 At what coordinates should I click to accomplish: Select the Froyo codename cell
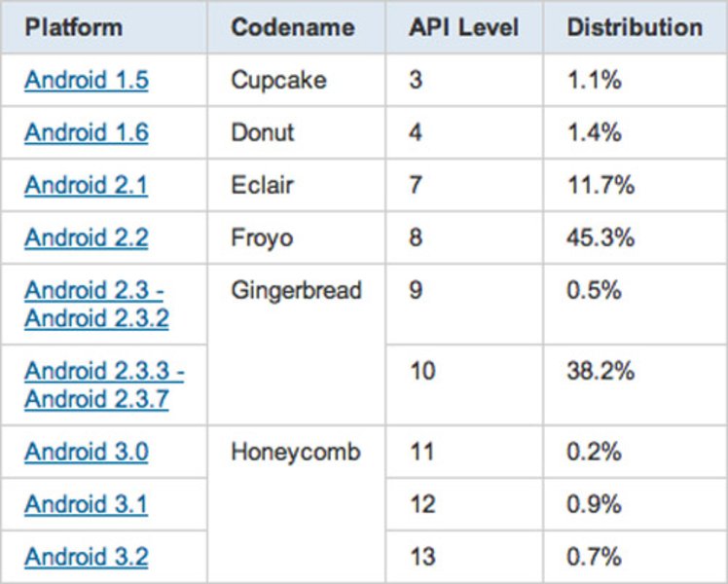point(262,237)
